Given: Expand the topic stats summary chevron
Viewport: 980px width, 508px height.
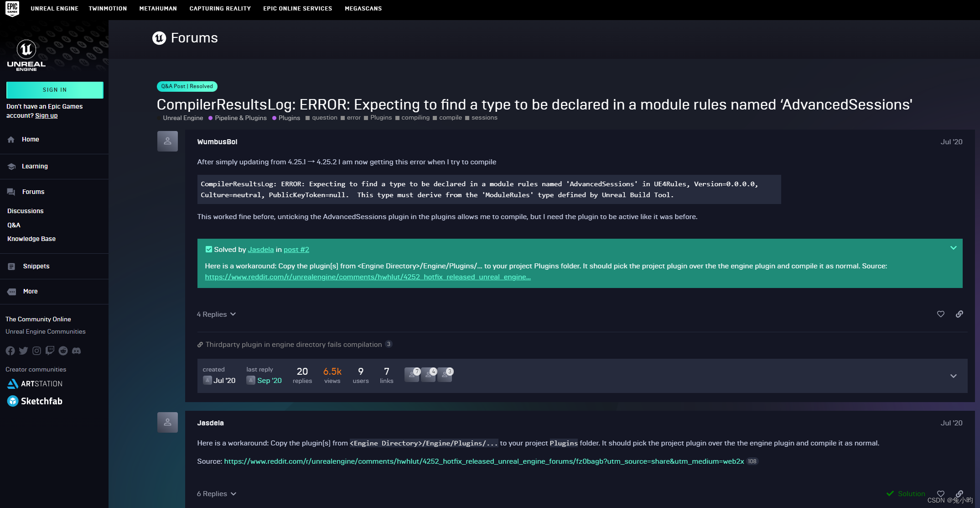Looking at the screenshot, I should tap(953, 376).
